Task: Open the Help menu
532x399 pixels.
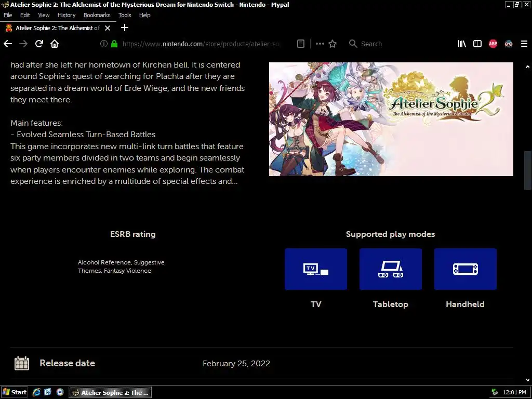Action: 145,15
